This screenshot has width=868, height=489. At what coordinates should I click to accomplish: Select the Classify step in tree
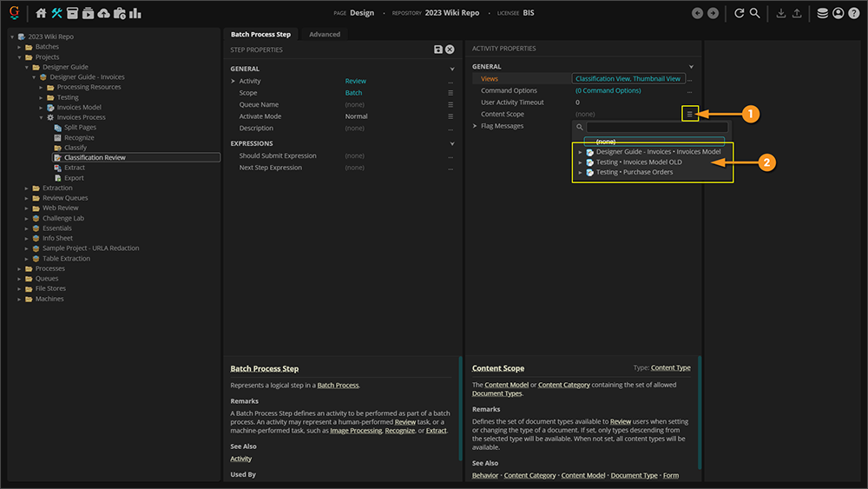pyautogui.click(x=76, y=148)
